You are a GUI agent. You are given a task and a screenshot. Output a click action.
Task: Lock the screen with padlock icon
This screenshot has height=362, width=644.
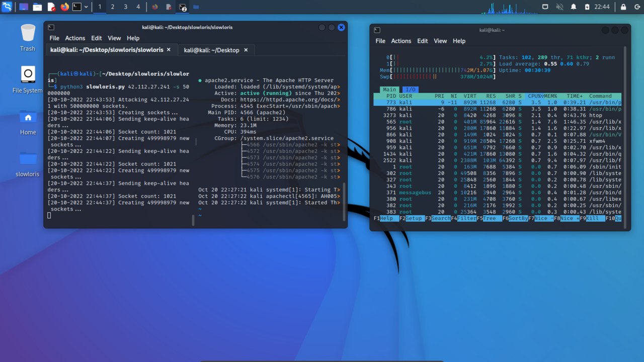pos(623,7)
